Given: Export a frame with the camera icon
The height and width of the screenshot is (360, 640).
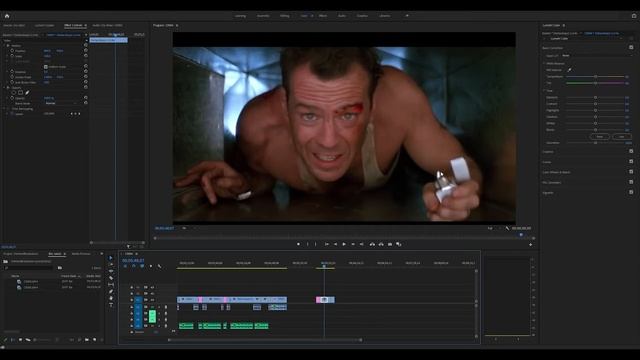Looking at the screenshot, I should click(390, 244).
